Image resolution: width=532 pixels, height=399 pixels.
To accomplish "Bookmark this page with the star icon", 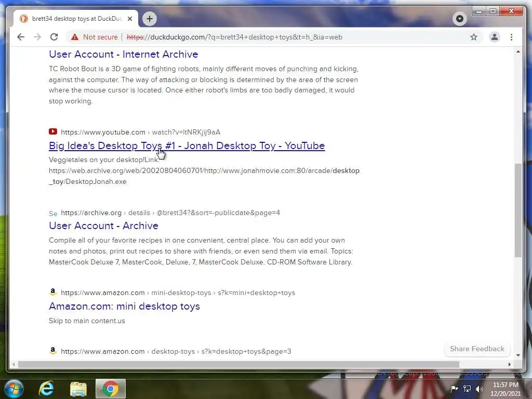I will [x=474, y=37].
